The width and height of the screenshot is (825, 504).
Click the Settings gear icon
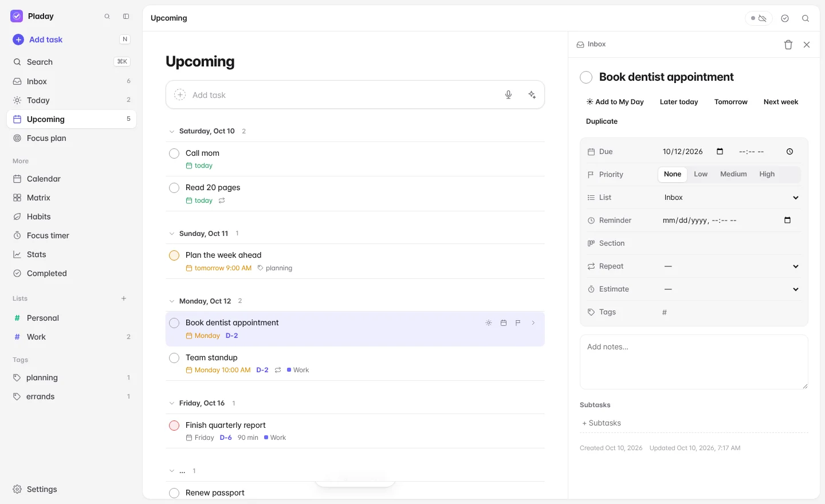(17, 489)
